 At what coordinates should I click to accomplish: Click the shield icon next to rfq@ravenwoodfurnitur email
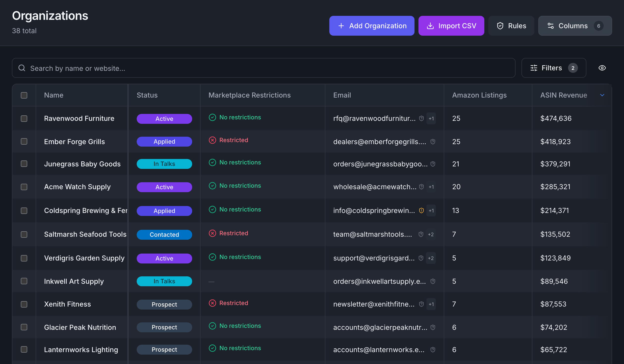point(421,118)
